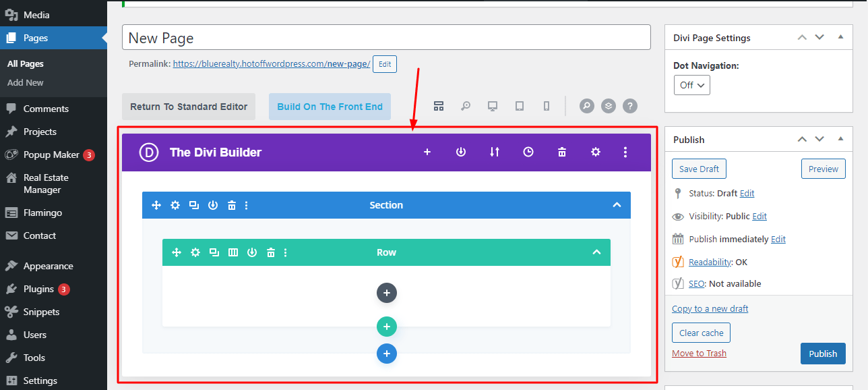The image size is (868, 390).
Task: Switch to phone preview icon
Action: coord(547,106)
